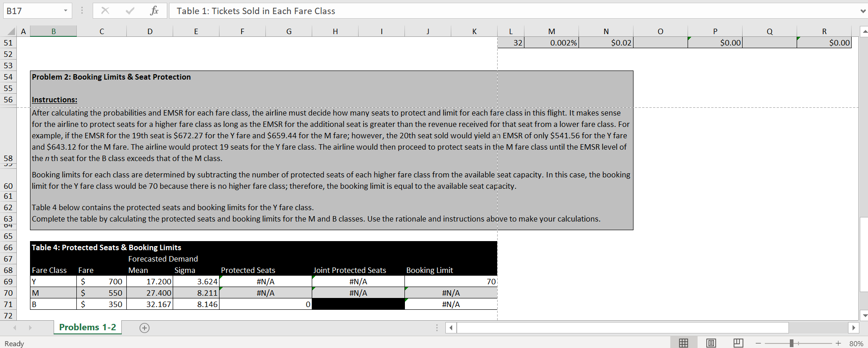Click the Select All corner triangle

[11, 31]
